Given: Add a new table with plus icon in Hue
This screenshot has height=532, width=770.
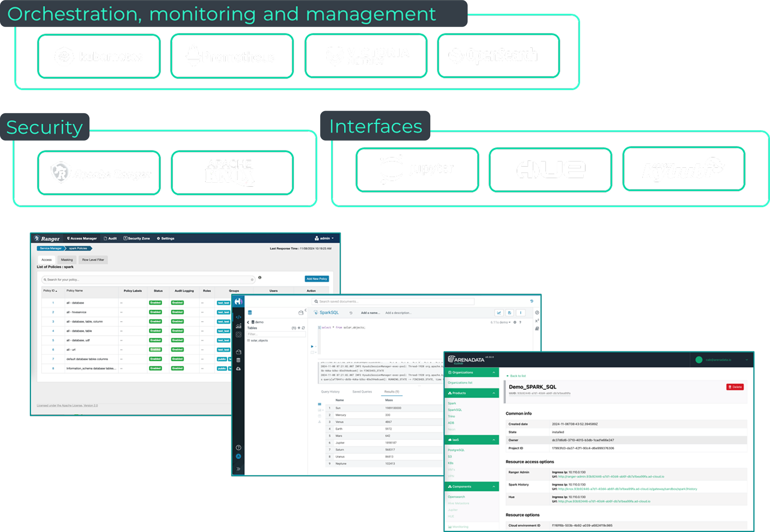Looking at the screenshot, I should point(299,328).
